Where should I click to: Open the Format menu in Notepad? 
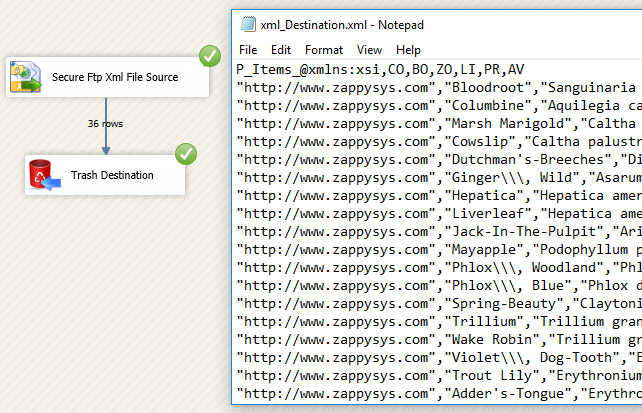click(324, 50)
